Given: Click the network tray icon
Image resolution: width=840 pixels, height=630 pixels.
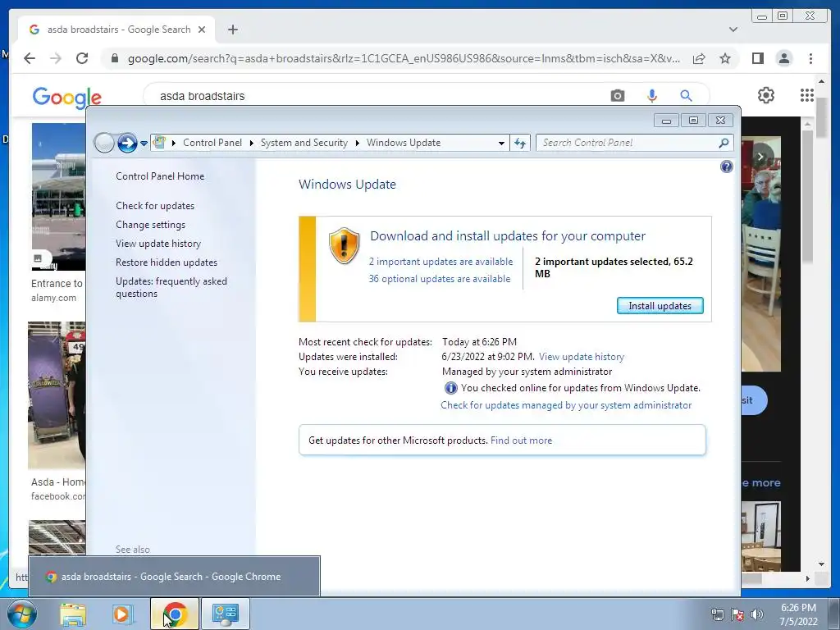Looking at the screenshot, I should point(717,614).
